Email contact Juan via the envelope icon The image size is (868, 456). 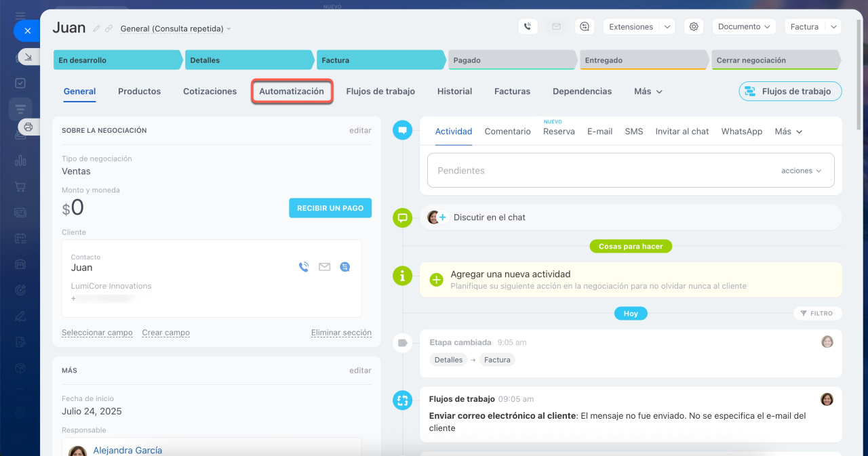(x=324, y=267)
